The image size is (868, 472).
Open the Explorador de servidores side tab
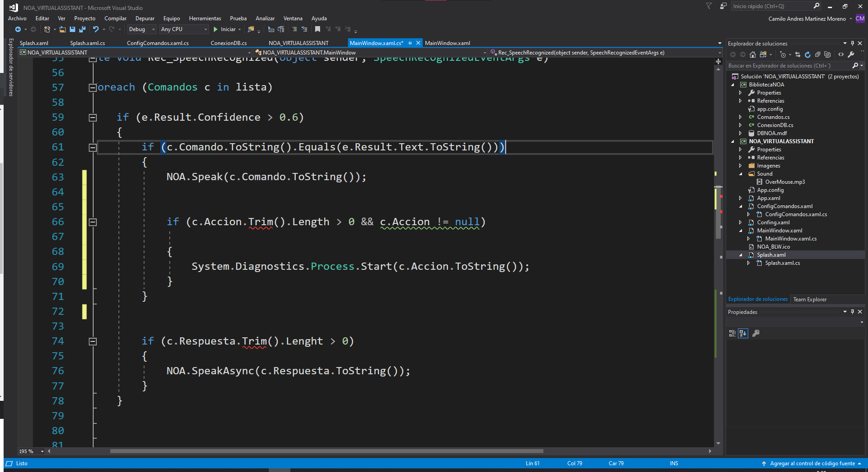11,68
